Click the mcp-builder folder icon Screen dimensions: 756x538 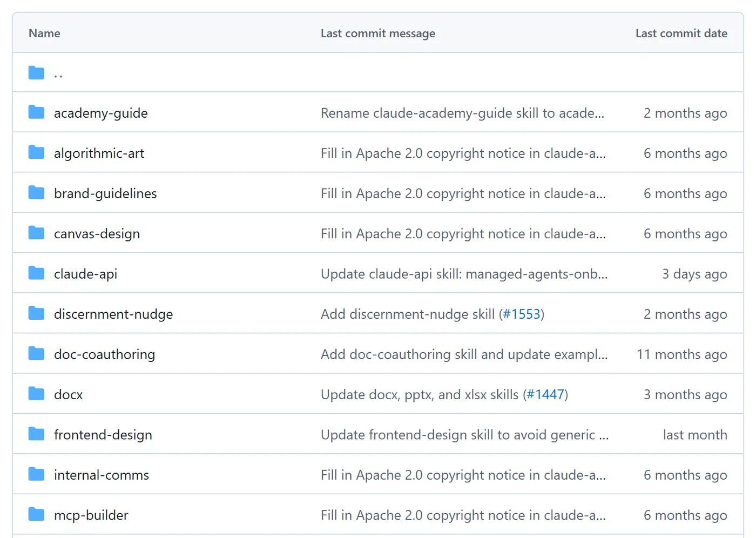coord(36,514)
